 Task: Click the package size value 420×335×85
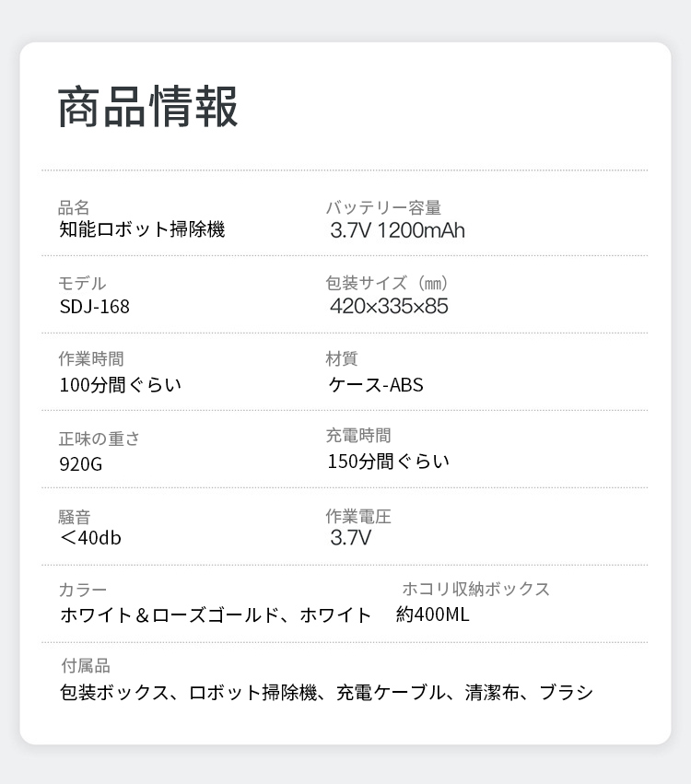(389, 307)
